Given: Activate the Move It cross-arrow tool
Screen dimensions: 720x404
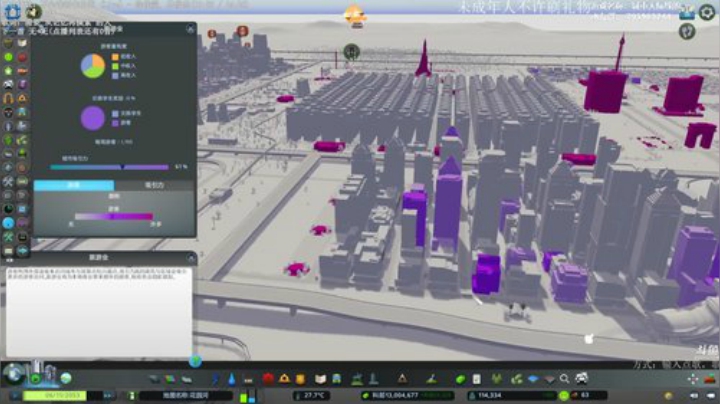Looking at the screenshot, I should point(693,379).
